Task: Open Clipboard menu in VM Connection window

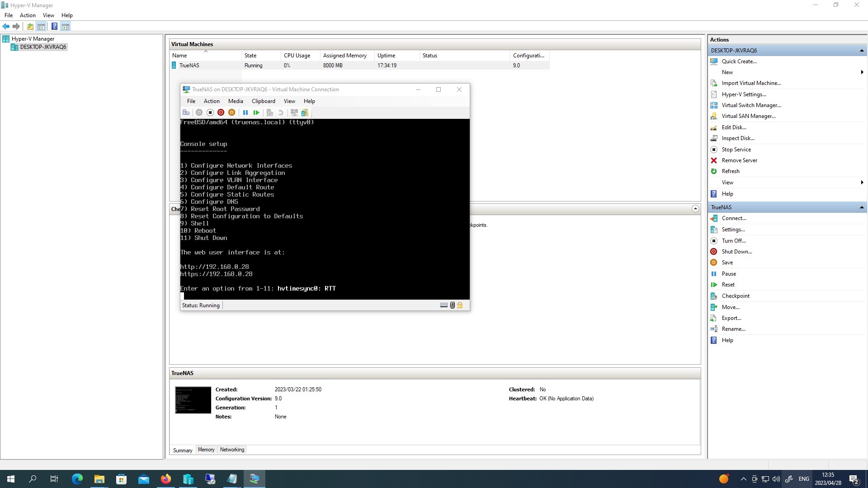Action: click(263, 101)
